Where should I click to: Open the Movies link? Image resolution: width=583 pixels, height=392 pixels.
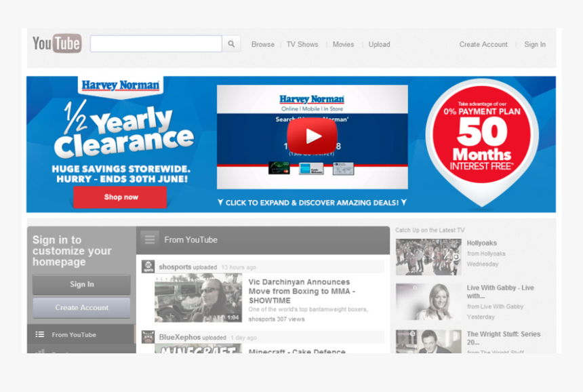[343, 44]
